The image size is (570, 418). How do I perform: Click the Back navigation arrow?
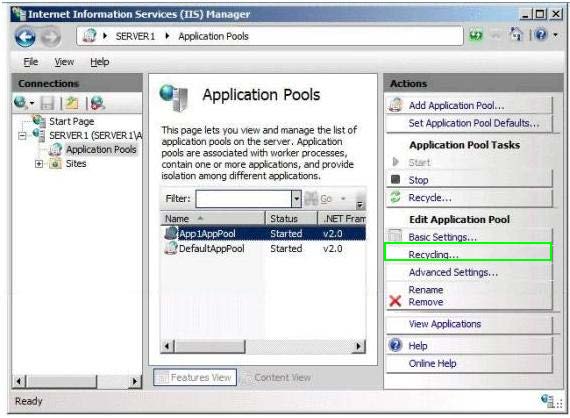(25, 37)
